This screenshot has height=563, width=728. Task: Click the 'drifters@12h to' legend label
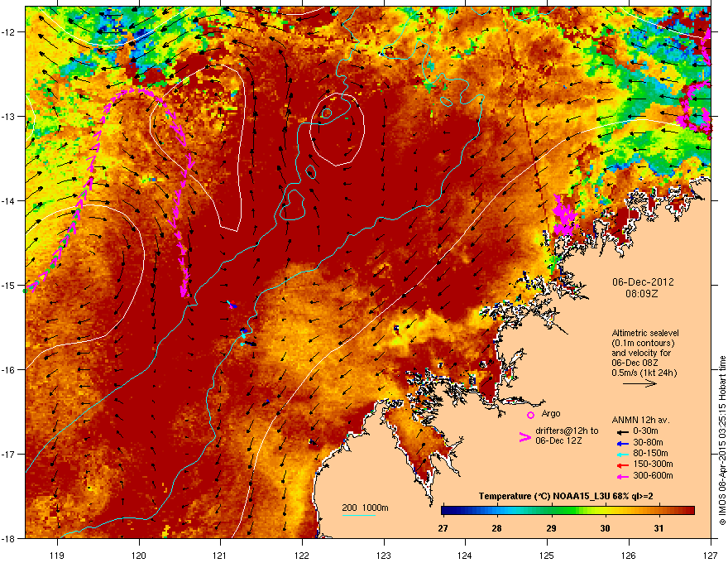tap(567, 431)
